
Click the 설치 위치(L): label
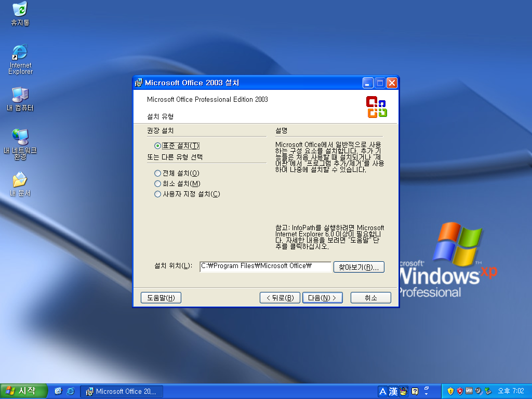click(x=174, y=265)
